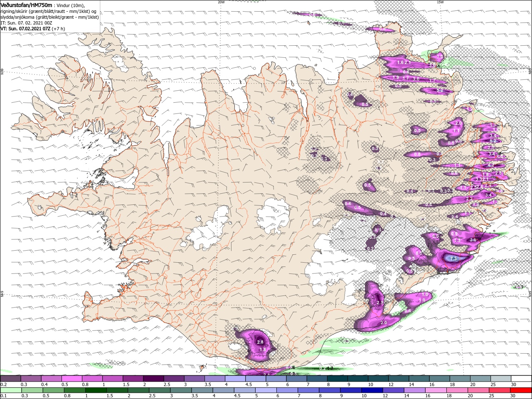Viewport: 532px width, 399px height.
Task: Click the Drangajökull glacier in the Westfjords
Action: (x=121, y=62)
